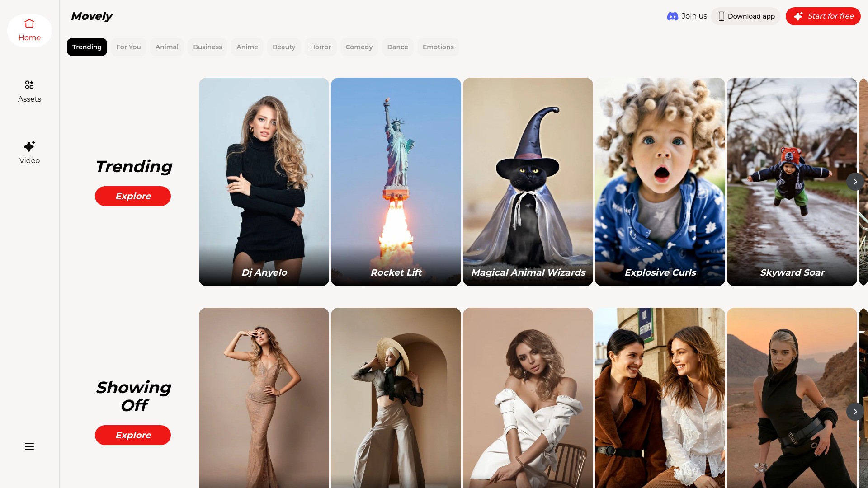This screenshot has height=488, width=868.
Task: Select the Horror category chip
Action: 321,47
